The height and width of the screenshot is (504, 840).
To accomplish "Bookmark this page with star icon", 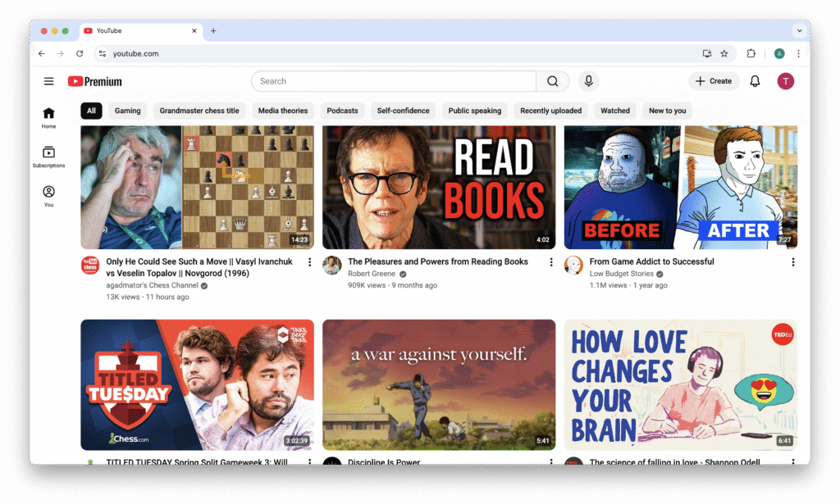I will tap(724, 54).
